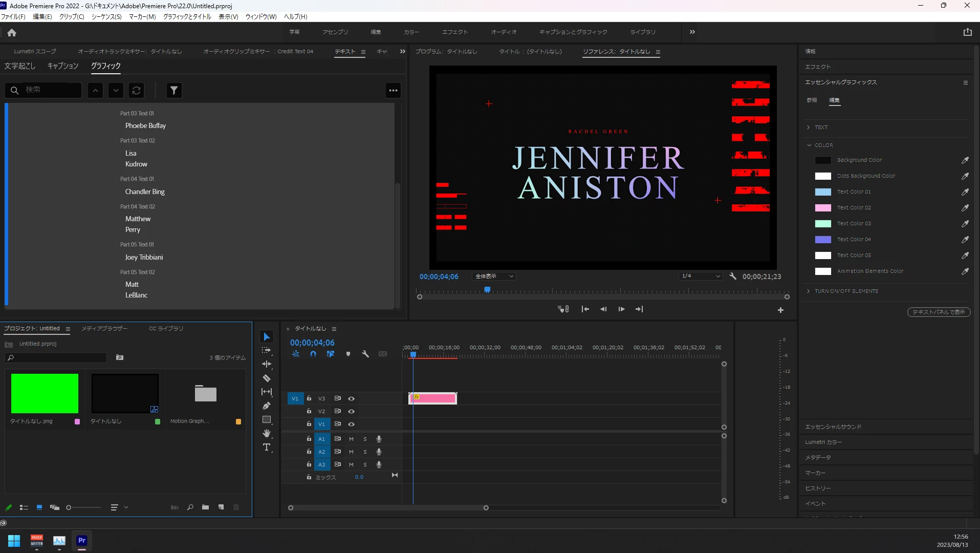Toggle V2 track output eye

[351, 411]
